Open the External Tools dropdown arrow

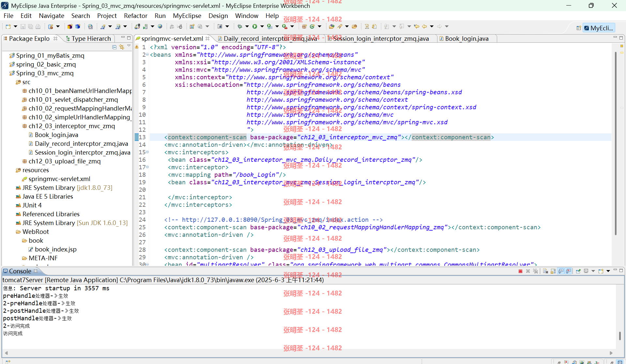pos(292,26)
